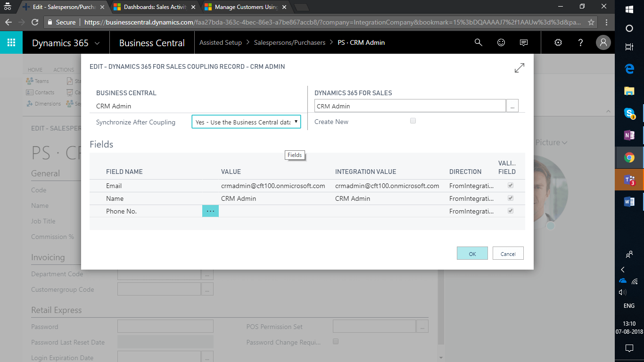
Task: Click the search magnifier icon
Action: (x=478, y=42)
